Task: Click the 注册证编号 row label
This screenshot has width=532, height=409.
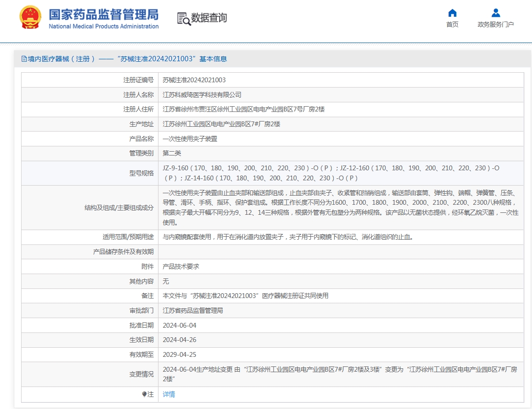Action: click(x=138, y=80)
